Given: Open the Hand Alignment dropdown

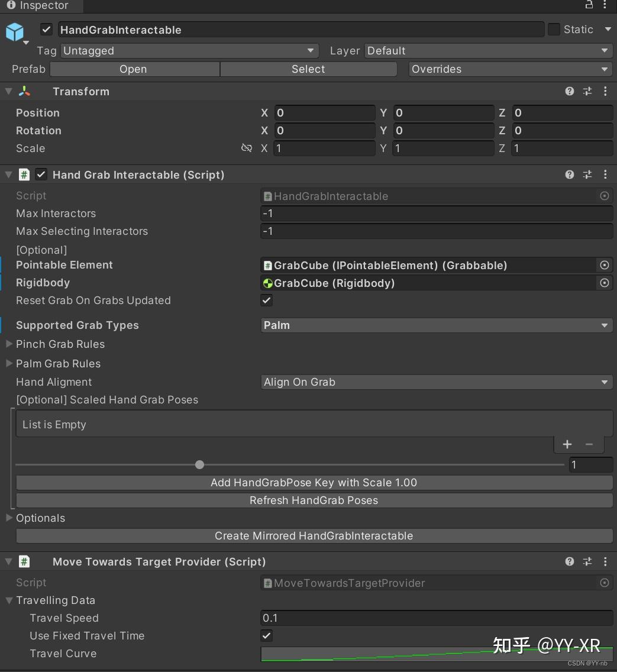Looking at the screenshot, I should coord(436,382).
